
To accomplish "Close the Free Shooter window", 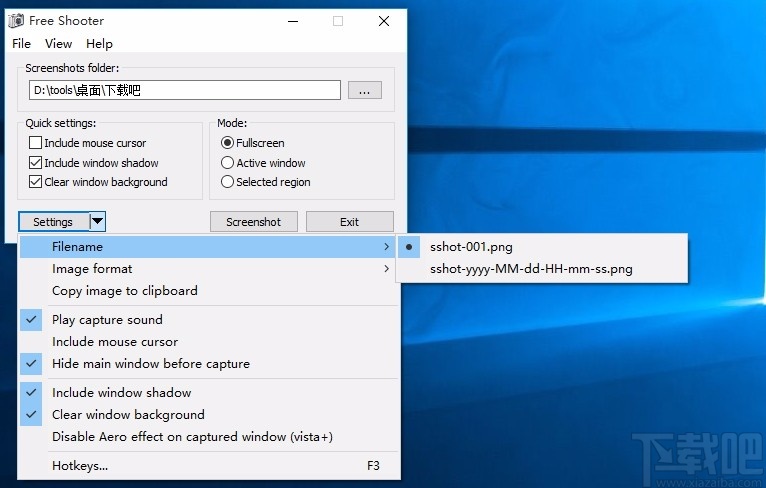I will [x=384, y=21].
